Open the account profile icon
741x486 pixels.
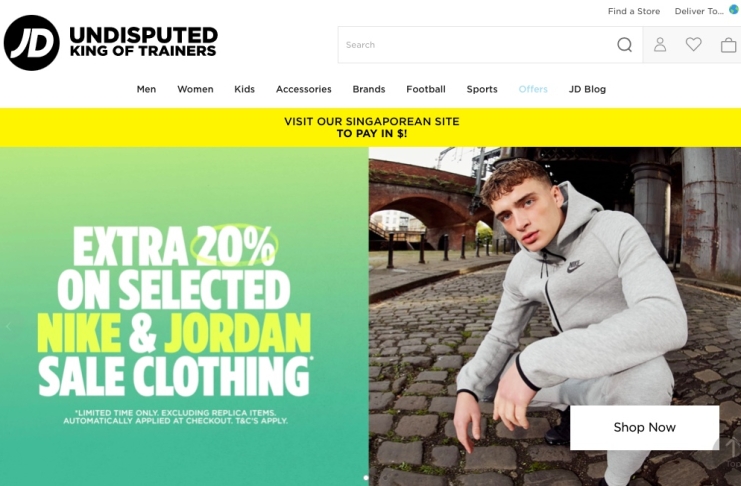click(x=660, y=45)
